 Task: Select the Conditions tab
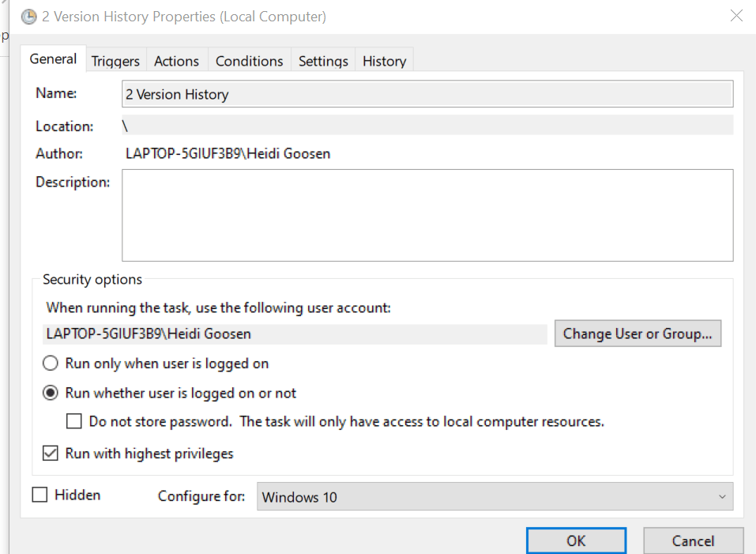[x=249, y=60]
